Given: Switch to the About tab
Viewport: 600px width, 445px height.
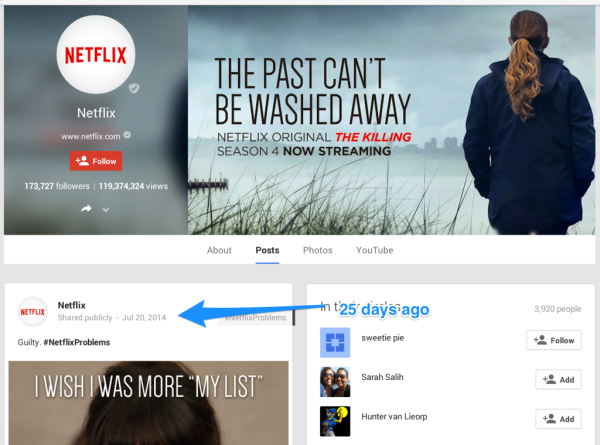Looking at the screenshot, I should coord(219,250).
